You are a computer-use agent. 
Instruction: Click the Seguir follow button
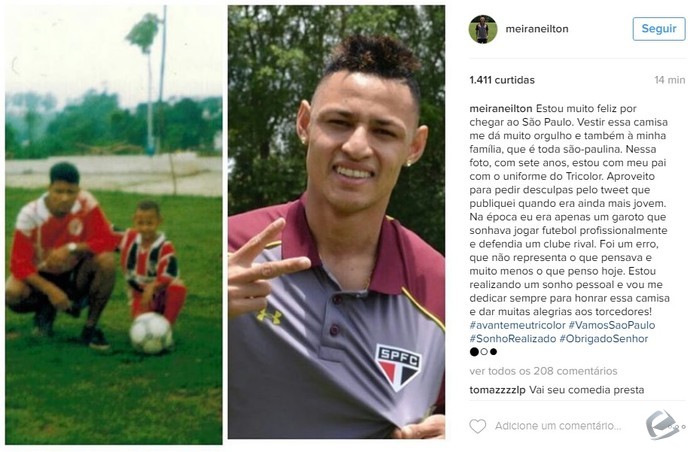point(658,29)
